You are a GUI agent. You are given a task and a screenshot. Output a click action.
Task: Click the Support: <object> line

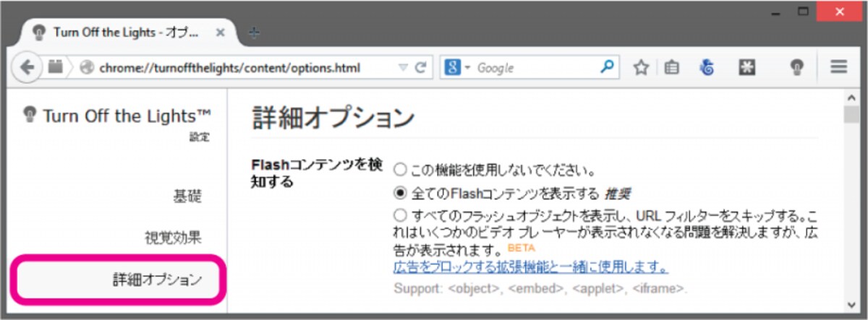pyautogui.click(x=540, y=289)
